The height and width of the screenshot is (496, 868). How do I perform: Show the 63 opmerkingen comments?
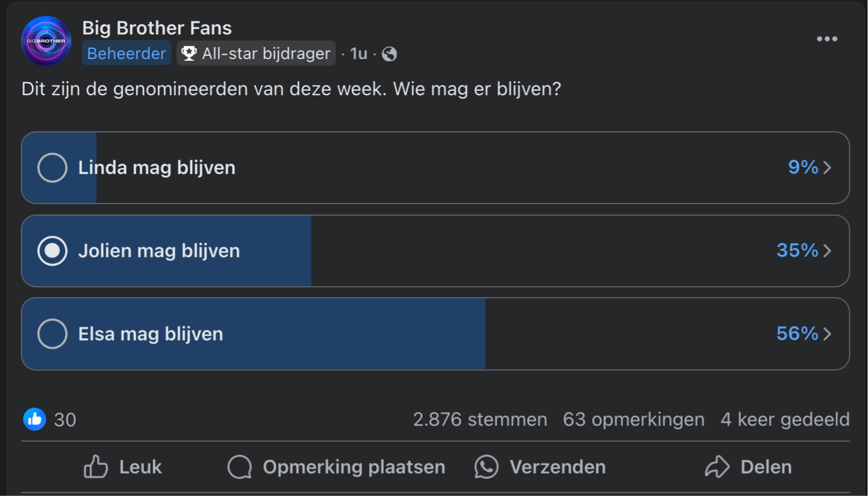[633, 419]
